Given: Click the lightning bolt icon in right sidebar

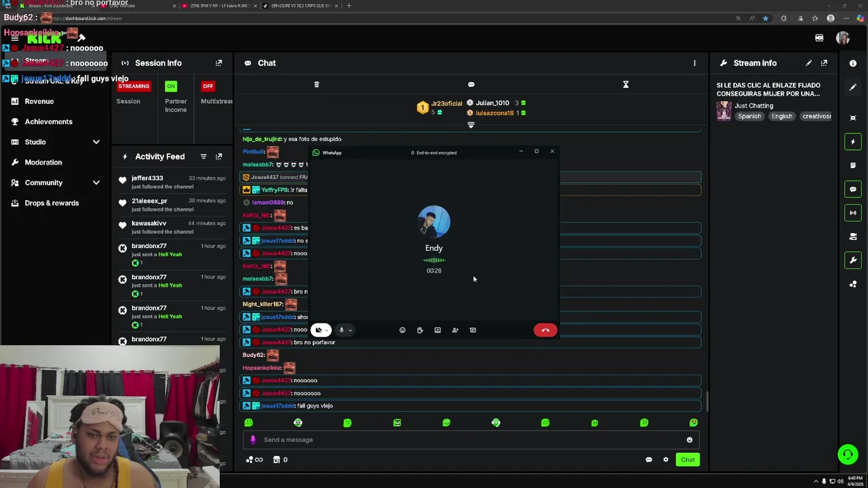Looking at the screenshot, I should (853, 142).
